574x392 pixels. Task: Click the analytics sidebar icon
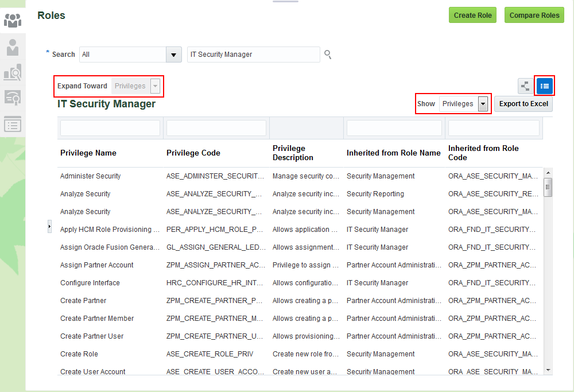[x=13, y=73]
